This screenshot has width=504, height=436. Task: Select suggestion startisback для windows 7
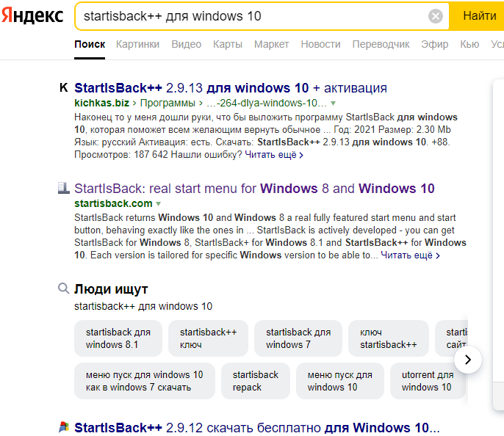298,338
